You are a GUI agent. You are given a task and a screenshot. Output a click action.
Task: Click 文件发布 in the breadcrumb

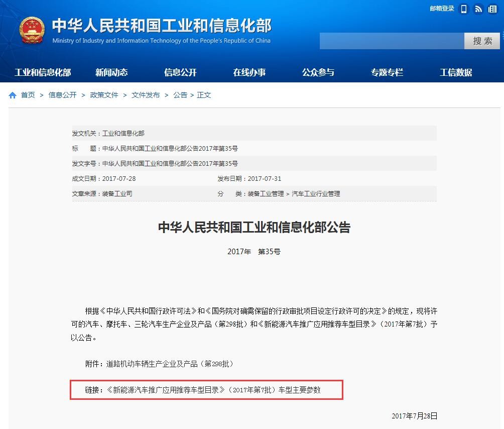tap(145, 94)
